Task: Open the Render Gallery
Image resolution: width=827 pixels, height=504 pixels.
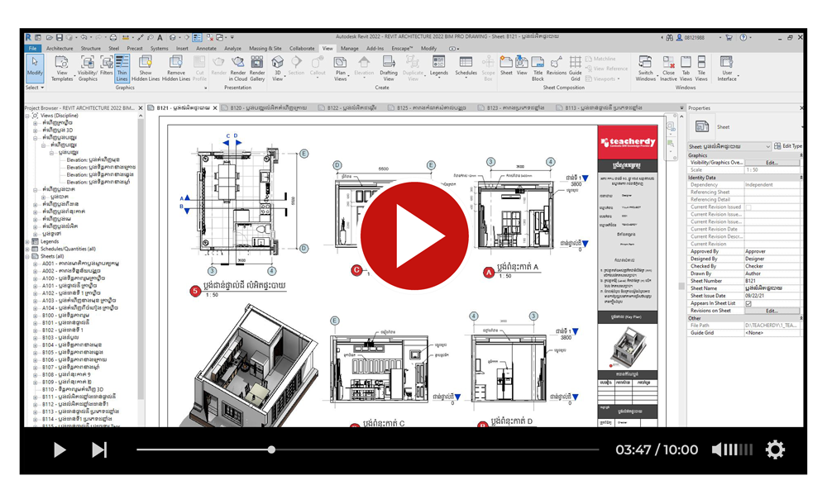Action: coord(257,69)
